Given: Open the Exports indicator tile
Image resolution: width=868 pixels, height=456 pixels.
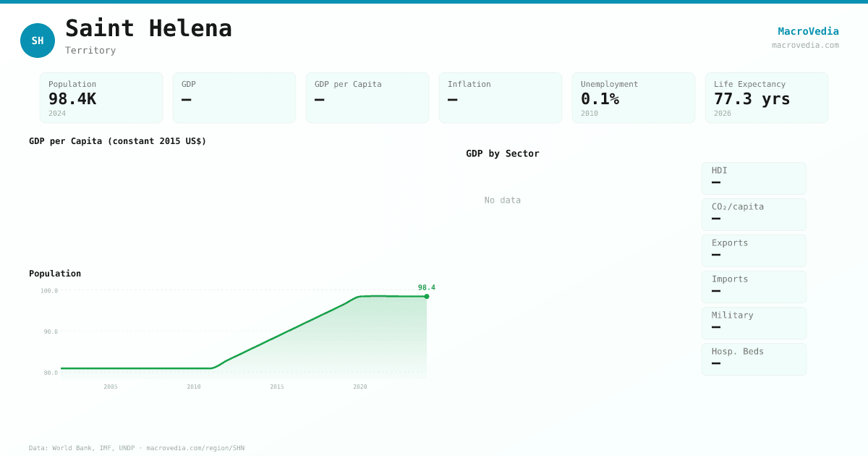Looking at the screenshot, I should [754, 250].
